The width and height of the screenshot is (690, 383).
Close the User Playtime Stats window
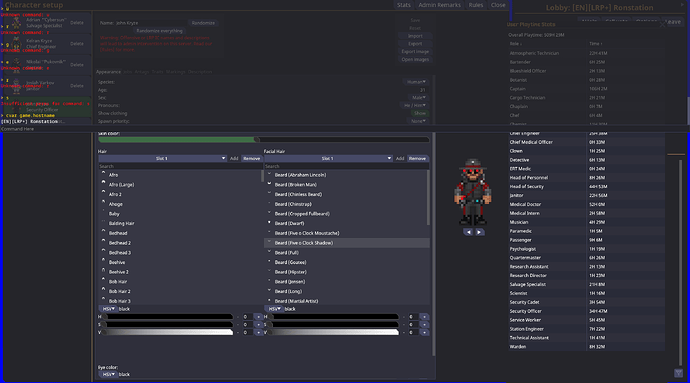663,25
